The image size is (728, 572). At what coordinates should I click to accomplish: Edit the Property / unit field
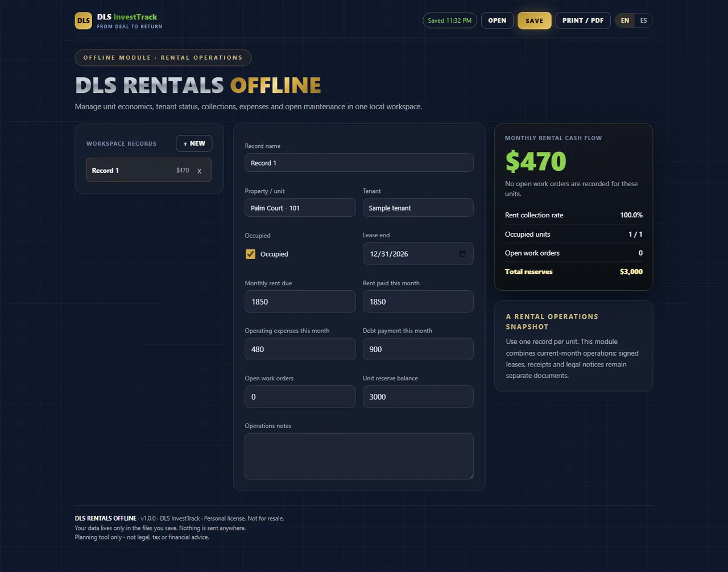[300, 208]
